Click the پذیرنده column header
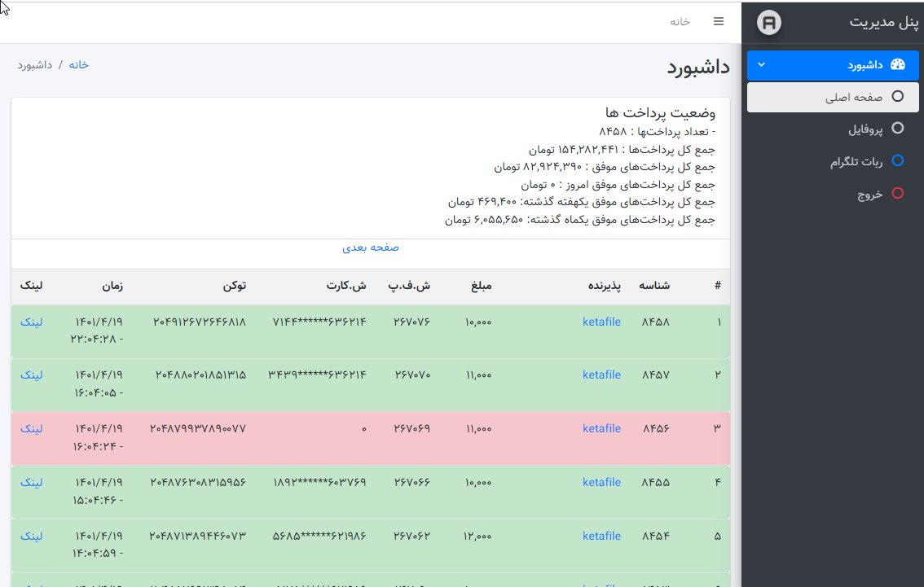Viewport: 924px width, 587px height. point(605,286)
